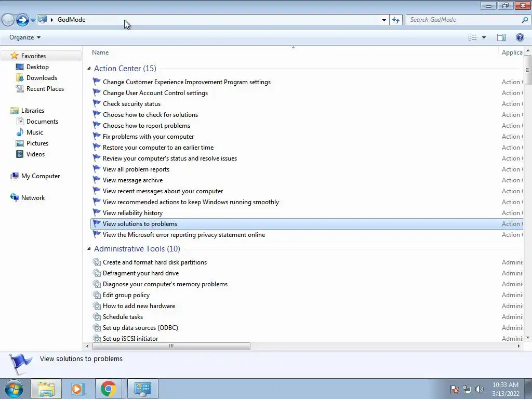Open the Windows Start button
Image resolution: width=532 pixels, height=399 pixels.
[14, 389]
